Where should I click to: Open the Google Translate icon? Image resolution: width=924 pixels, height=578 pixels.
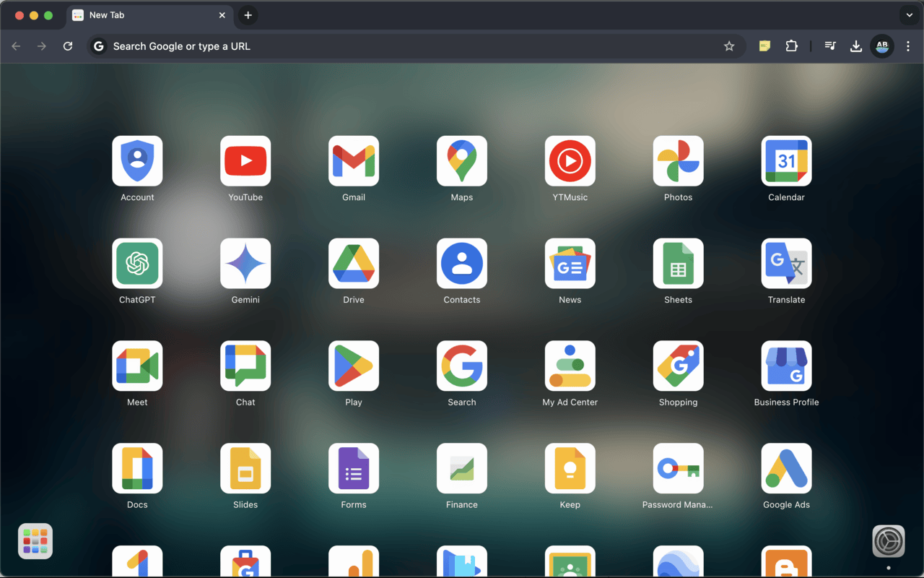coord(787,264)
